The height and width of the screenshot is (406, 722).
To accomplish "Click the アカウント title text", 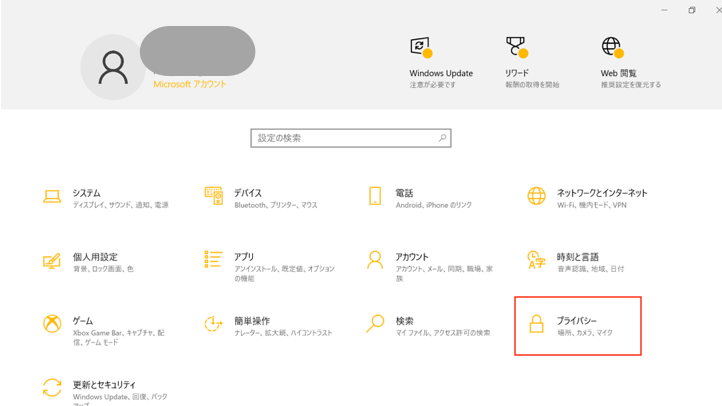I will coord(412,257).
